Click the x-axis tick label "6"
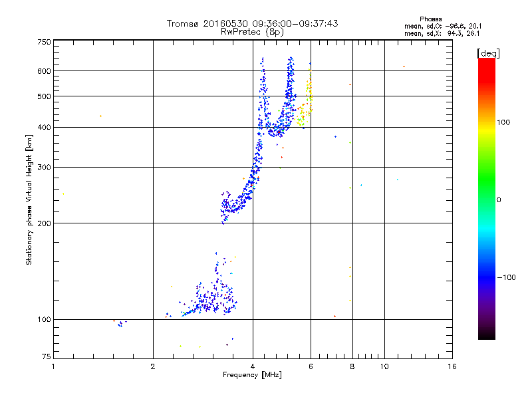This screenshot has width=532, height=399. (311, 366)
